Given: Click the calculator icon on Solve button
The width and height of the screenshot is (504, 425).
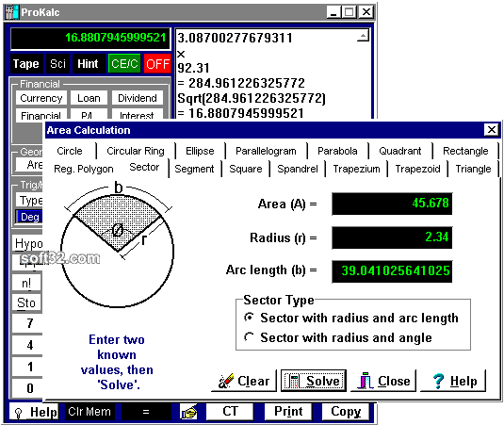Looking at the screenshot, I should coord(293,382).
